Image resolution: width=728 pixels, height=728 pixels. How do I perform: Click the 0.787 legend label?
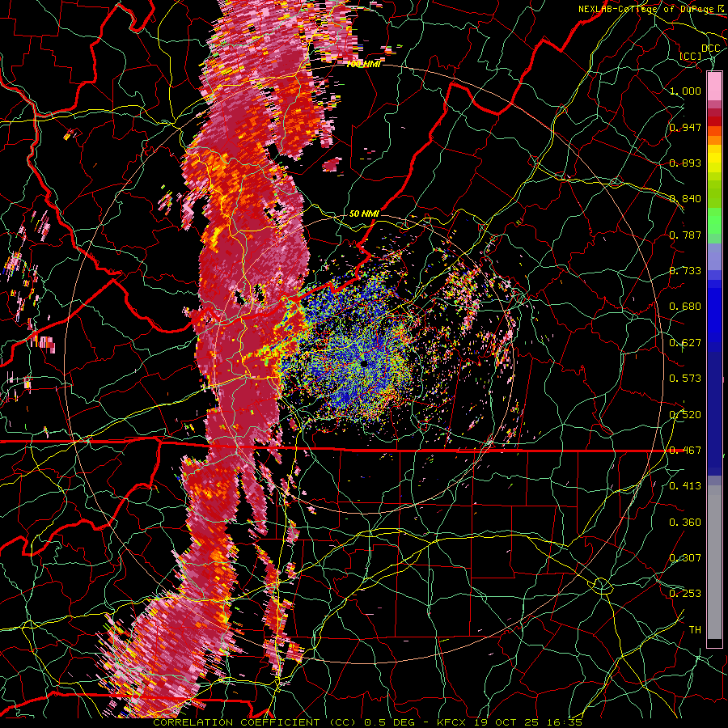pos(685,235)
